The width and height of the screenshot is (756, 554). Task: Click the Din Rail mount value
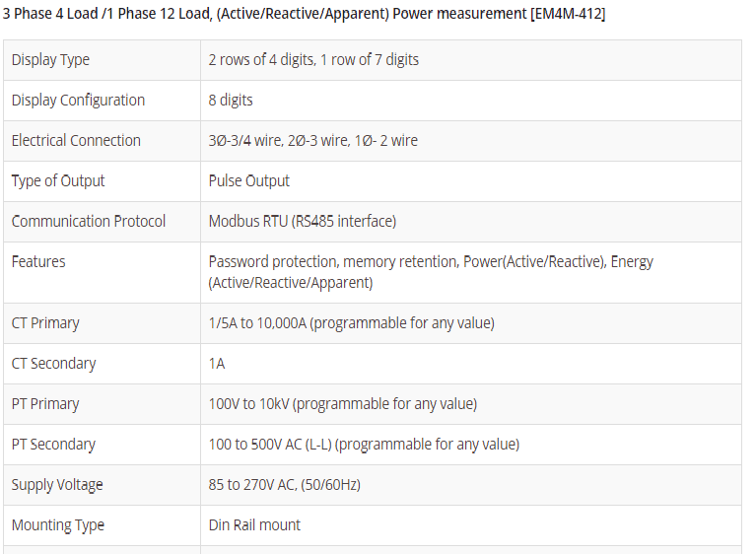[x=254, y=525]
